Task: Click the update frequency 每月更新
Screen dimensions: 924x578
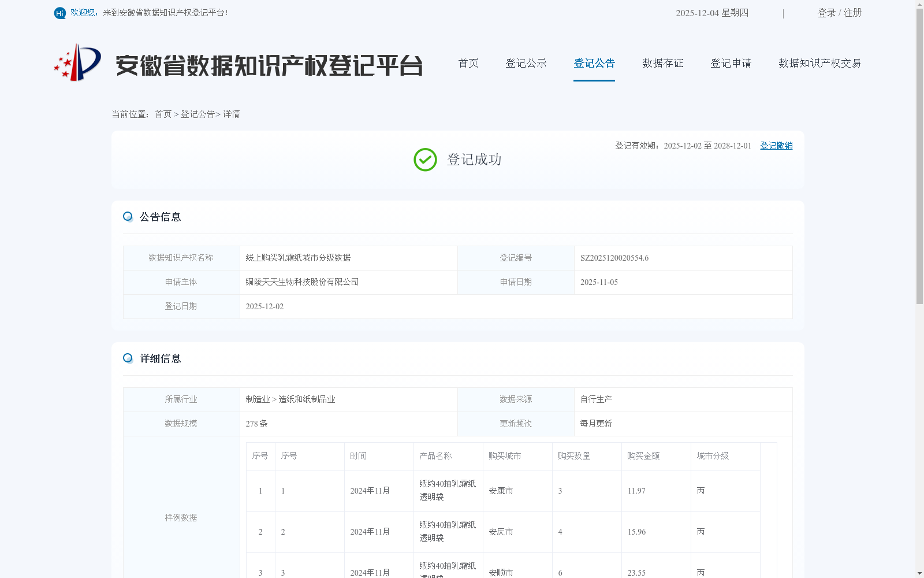Action: pyautogui.click(x=597, y=424)
